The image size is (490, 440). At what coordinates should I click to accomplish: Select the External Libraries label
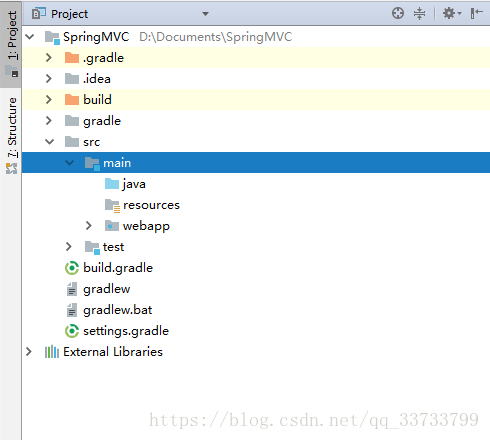(x=113, y=352)
